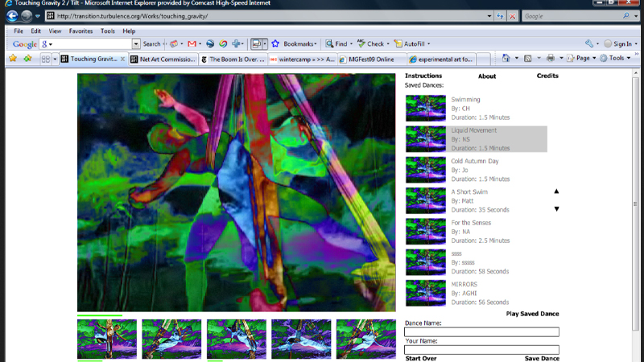Click the RSS feeds icon

(528, 58)
